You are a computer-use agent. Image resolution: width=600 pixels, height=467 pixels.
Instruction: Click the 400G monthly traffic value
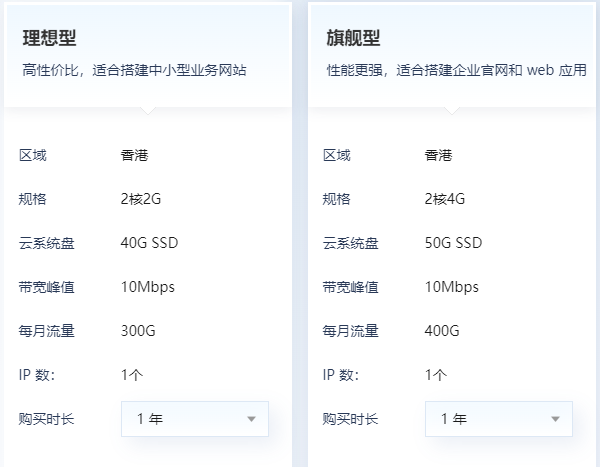point(442,331)
